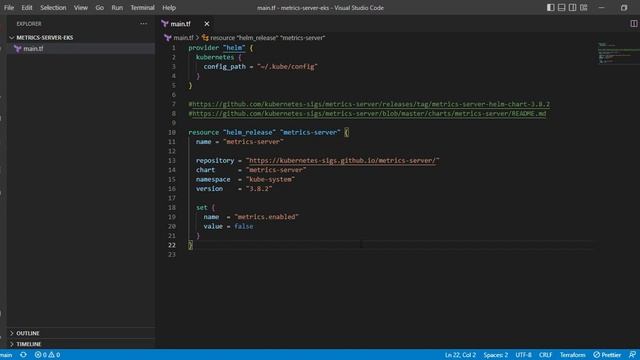Open the Run menu
The height and width of the screenshot is (360, 640).
point(117,8)
